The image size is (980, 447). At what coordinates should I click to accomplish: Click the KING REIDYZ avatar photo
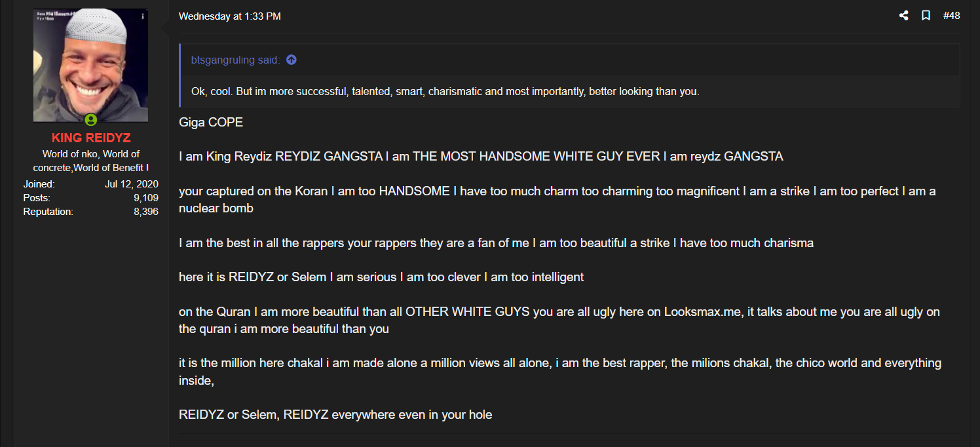[x=90, y=64]
